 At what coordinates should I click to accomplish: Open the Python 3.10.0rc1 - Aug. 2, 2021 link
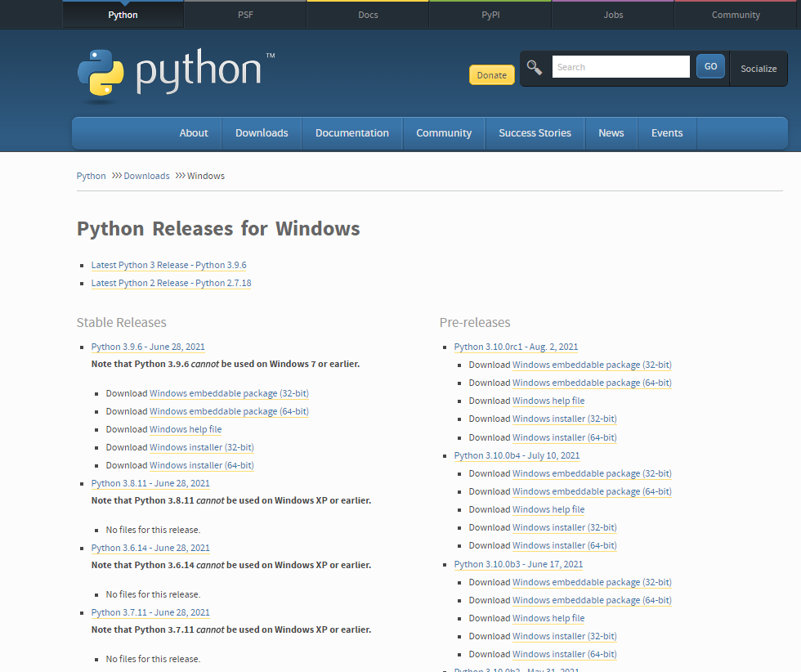pos(516,347)
